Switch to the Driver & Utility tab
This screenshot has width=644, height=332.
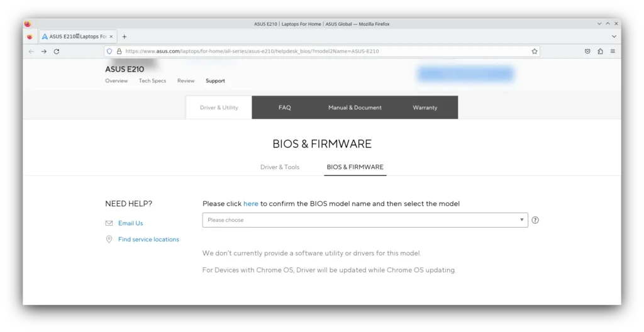tap(219, 108)
